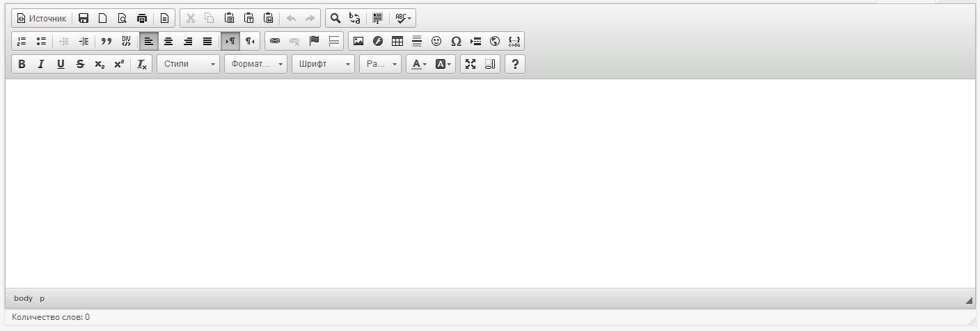Viewport: 980px width, 331px height.
Task: Open Find with the magnifier icon
Action: pos(335,19)
